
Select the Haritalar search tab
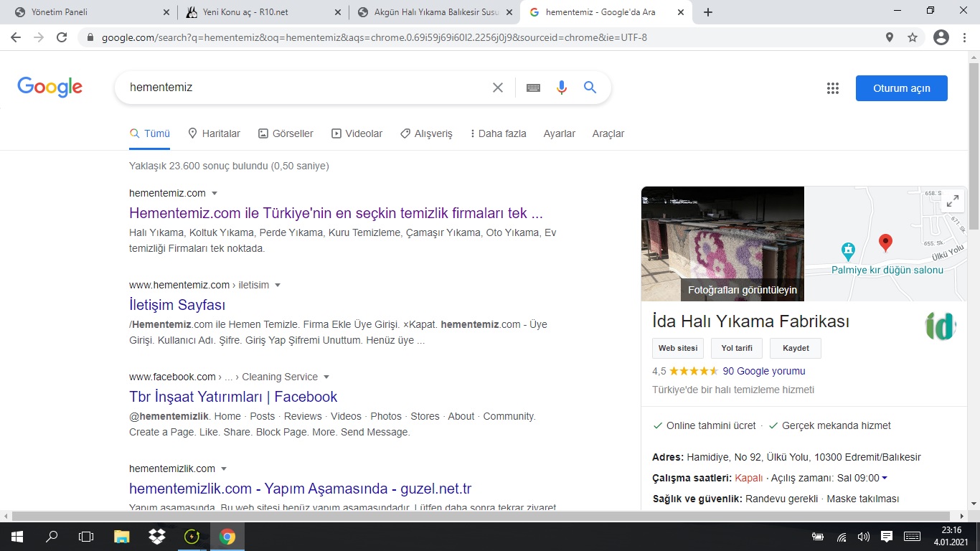coord(214,133)
